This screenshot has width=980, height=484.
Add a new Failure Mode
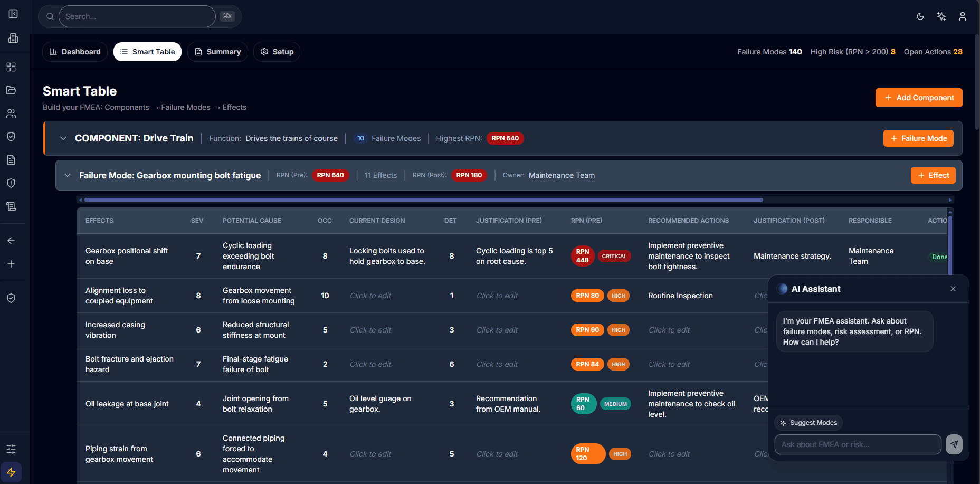918,138
